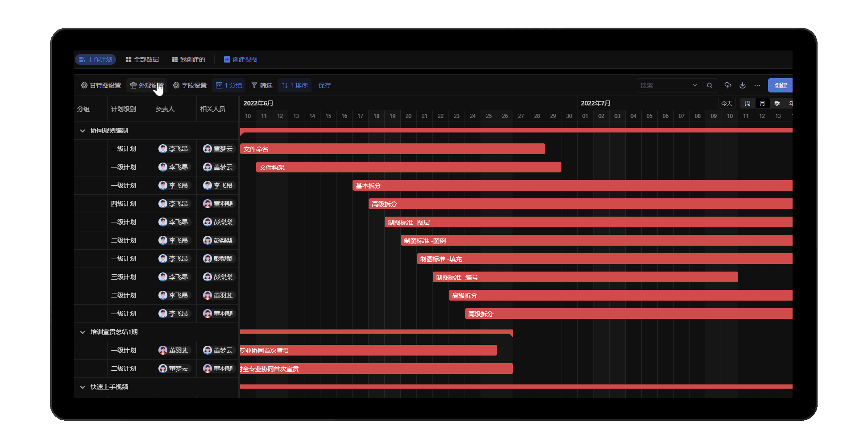This screenshot has width=868, height=448.
Task: Open the search box dropdown arrow
Action: pyautogui.click(x=695, y=85)
